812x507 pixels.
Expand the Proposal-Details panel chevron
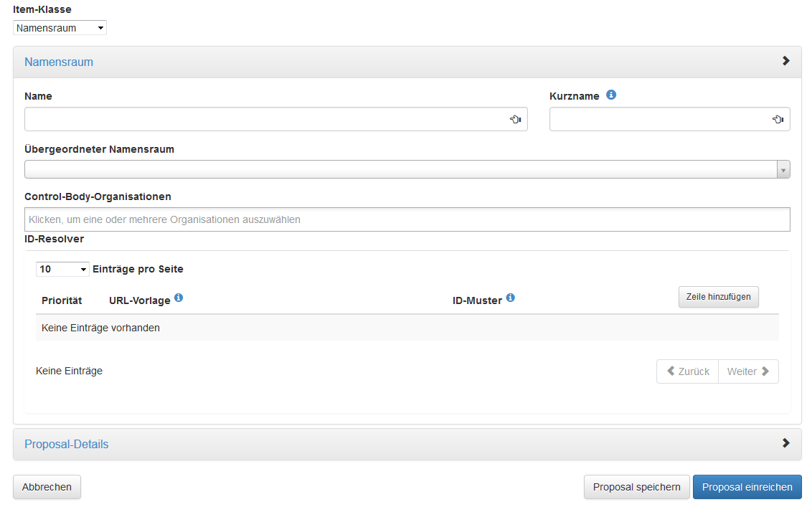coord(785,443)
